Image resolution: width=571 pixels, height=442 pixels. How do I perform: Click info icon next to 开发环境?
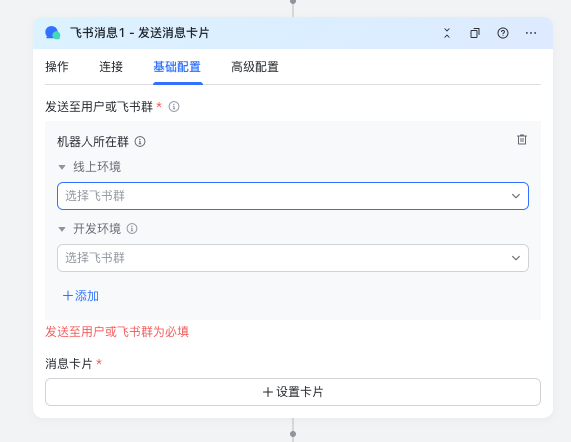(x=132, y=229)
